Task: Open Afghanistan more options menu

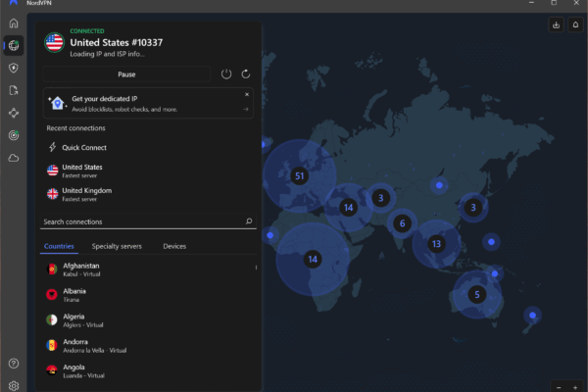Action: (256, 267)
